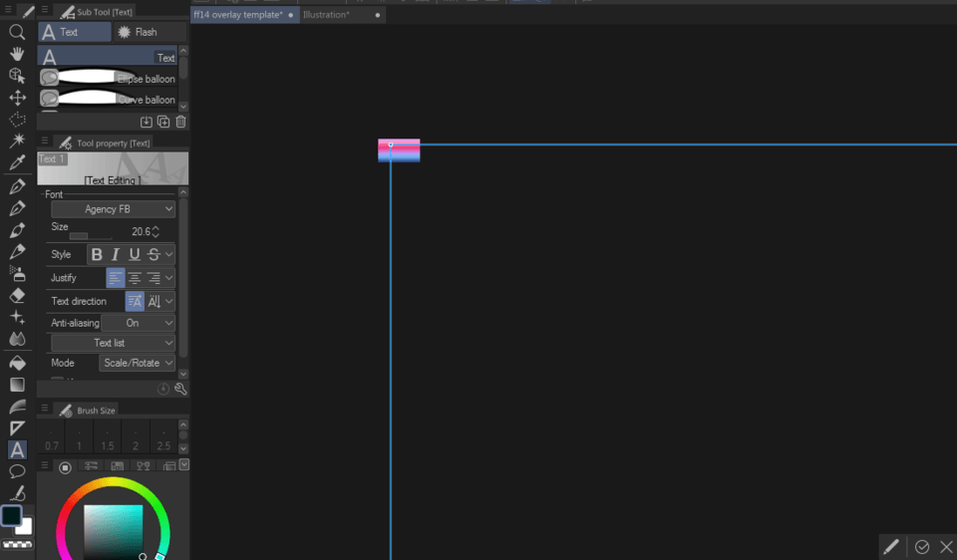Pick brush size 1.5 preset
Image resolution: width=957 pixels, height=560 pixels.
pos(108,437)
